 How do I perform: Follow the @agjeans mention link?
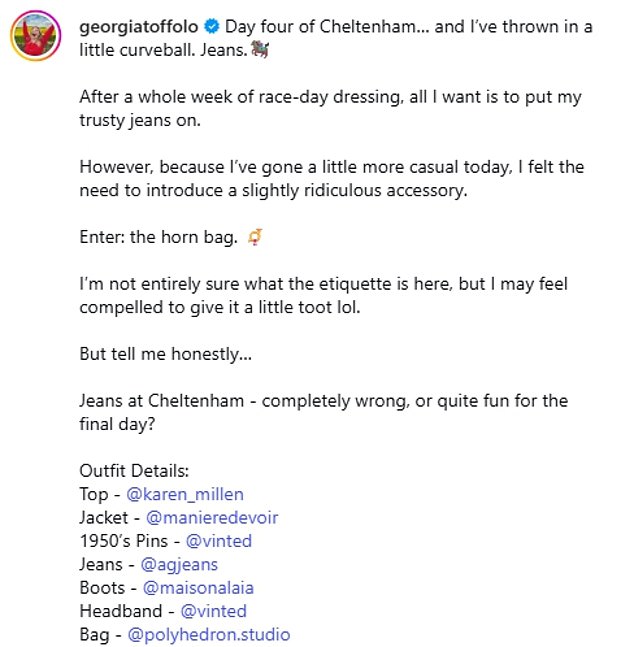point(172,564)
